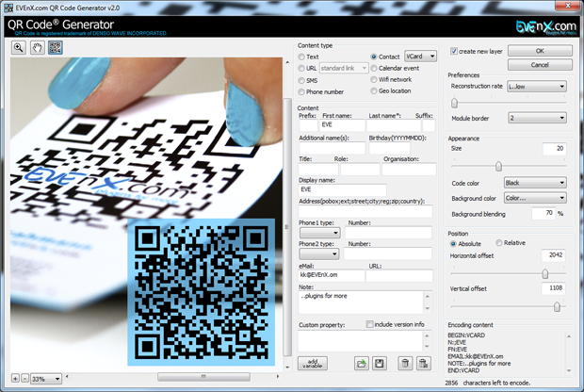Viewport: 584px width, 392px height.
Task: Click the preview horizontal scrollbar thumb
Action: (x=203, y=377)
